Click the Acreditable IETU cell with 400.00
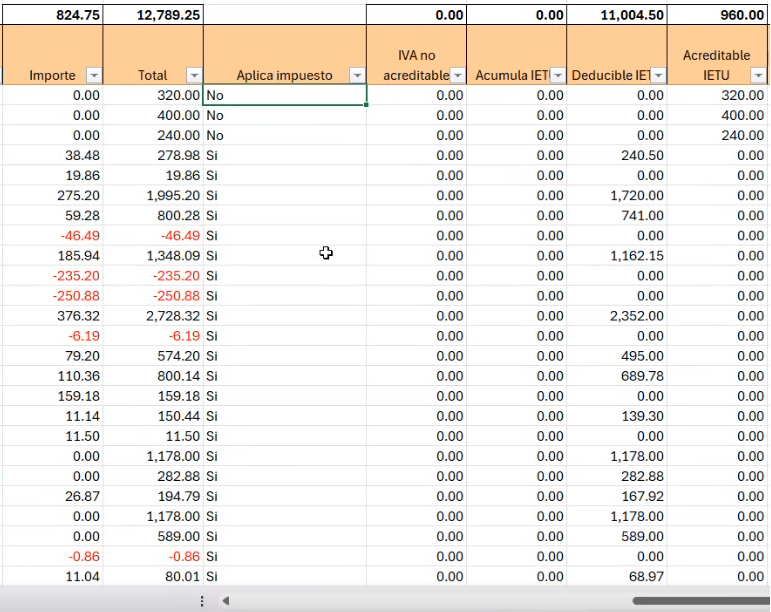771x612 pixels. click(x=719, y=115)
